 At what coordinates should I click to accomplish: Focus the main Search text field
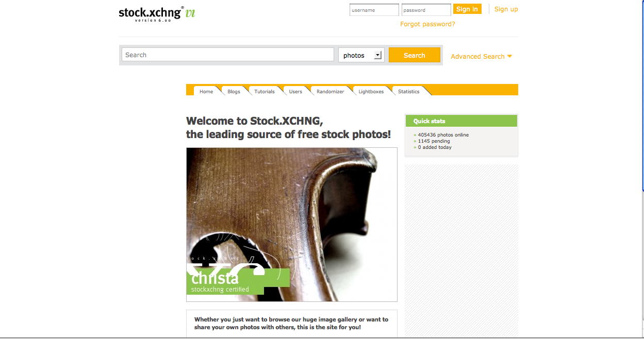click(228, 55)
